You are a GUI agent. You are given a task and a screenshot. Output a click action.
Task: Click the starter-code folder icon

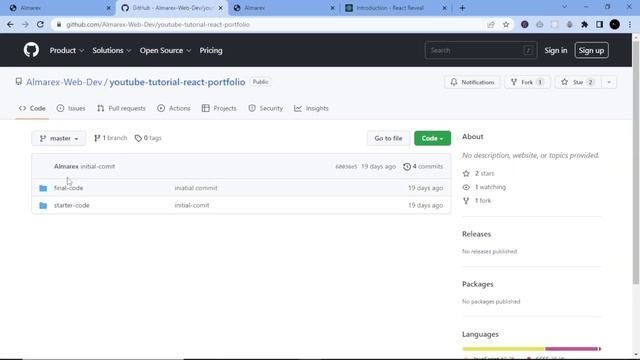click(x=43, y=205)
